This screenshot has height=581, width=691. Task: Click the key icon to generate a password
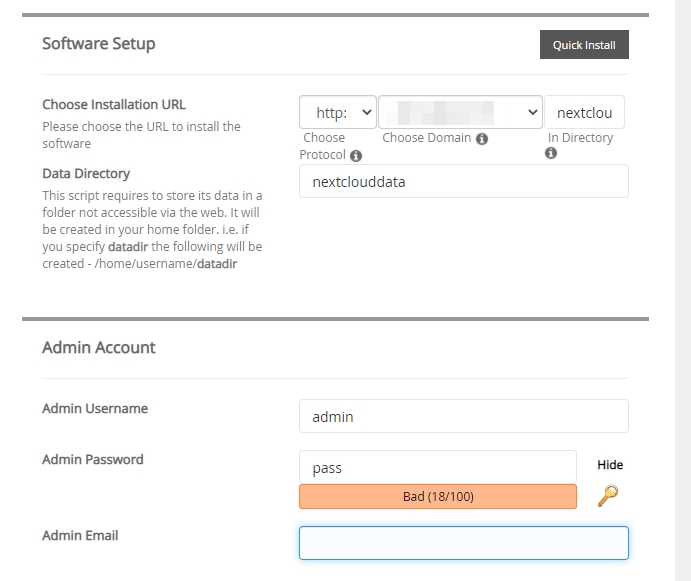[x=608, y=495]
